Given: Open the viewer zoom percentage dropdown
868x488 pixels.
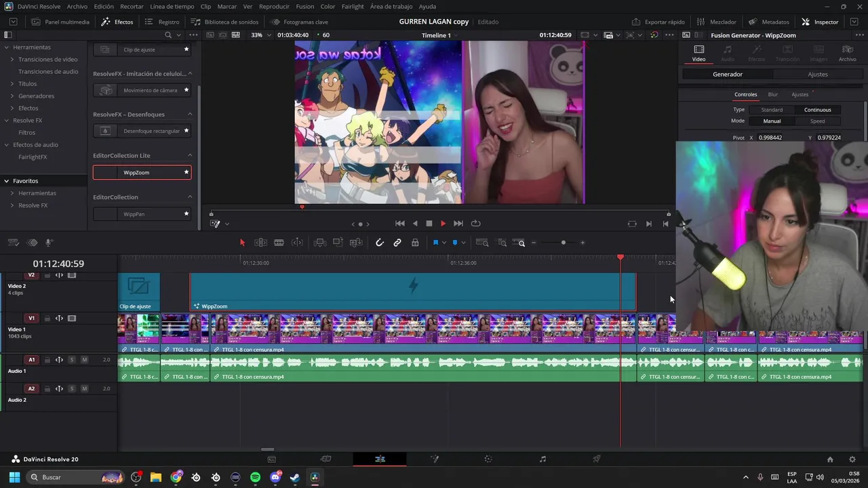Looking at the screenshot, I should click(260, 35).
